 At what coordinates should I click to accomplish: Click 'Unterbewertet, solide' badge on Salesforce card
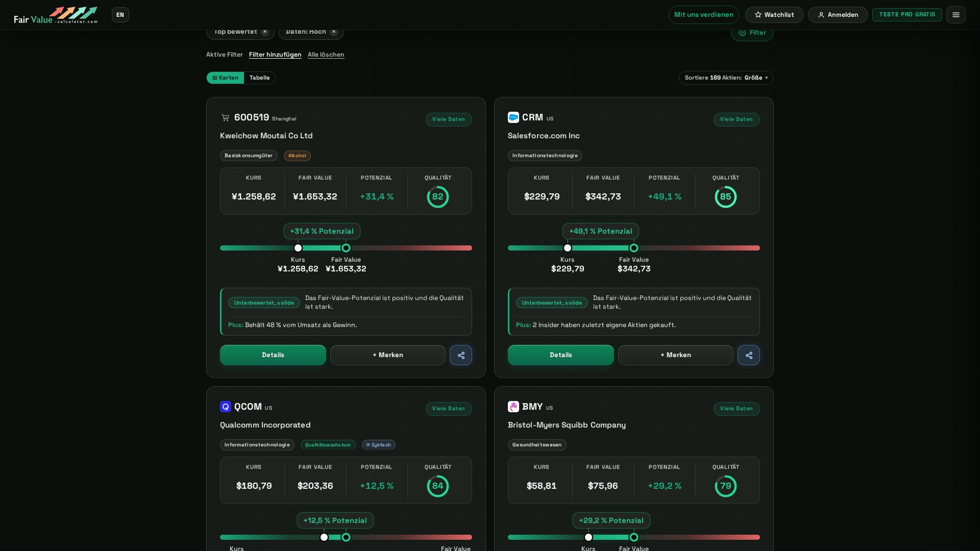[552, 303]
